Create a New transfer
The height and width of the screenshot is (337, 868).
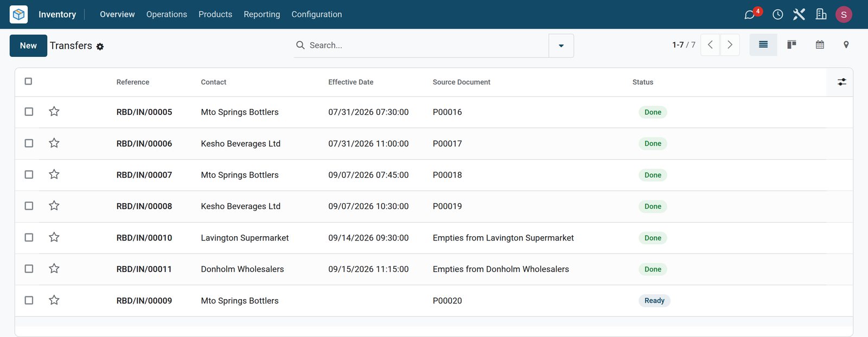28,46
